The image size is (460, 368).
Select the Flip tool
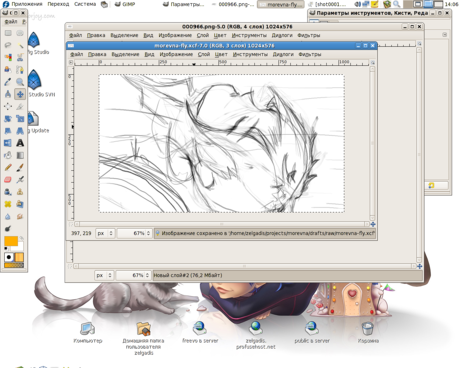click(8, 143)
